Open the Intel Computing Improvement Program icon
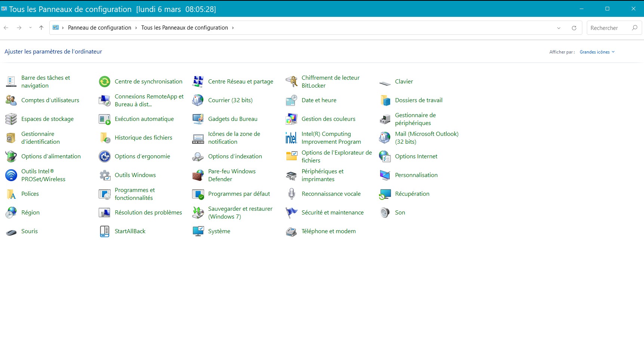This screenshot has height=338, width=644. tap(291, 138)
